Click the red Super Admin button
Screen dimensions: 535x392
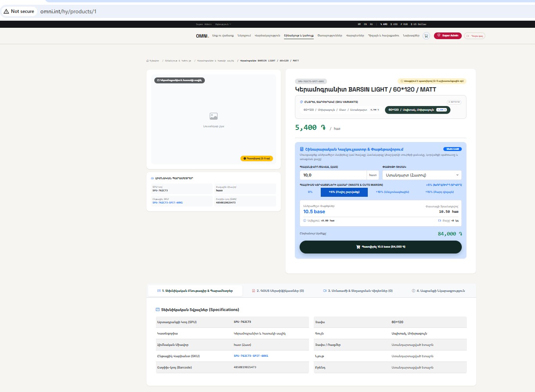448,36
